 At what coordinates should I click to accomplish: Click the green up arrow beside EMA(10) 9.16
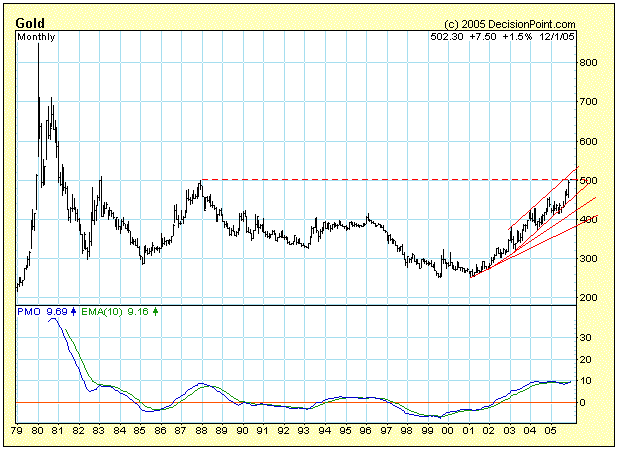[x=155, y=312]
